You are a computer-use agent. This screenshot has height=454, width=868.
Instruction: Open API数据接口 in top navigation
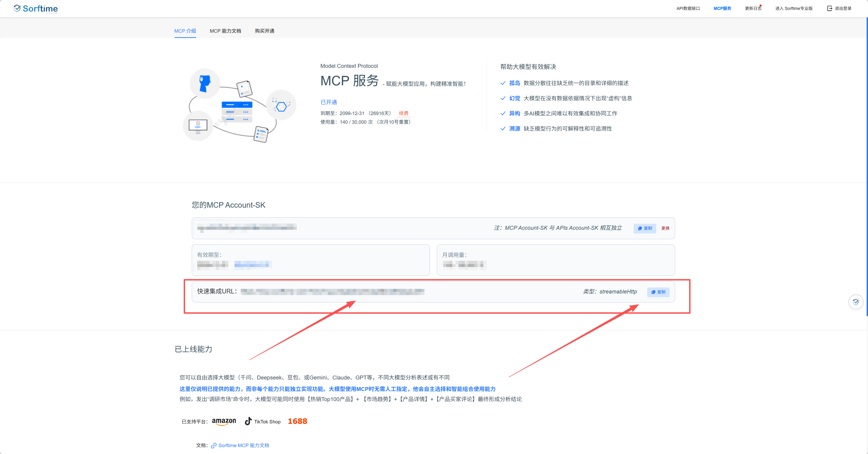(x=688, y=9)
